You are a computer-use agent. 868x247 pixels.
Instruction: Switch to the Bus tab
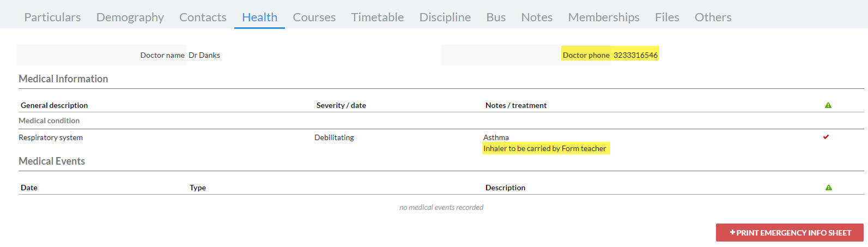[x=496, y=17]
